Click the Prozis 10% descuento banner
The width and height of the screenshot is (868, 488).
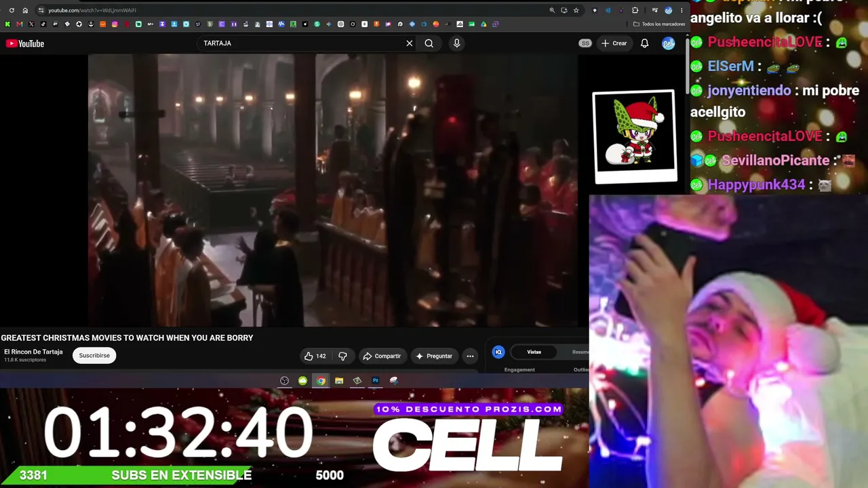(x=469, y=409)
